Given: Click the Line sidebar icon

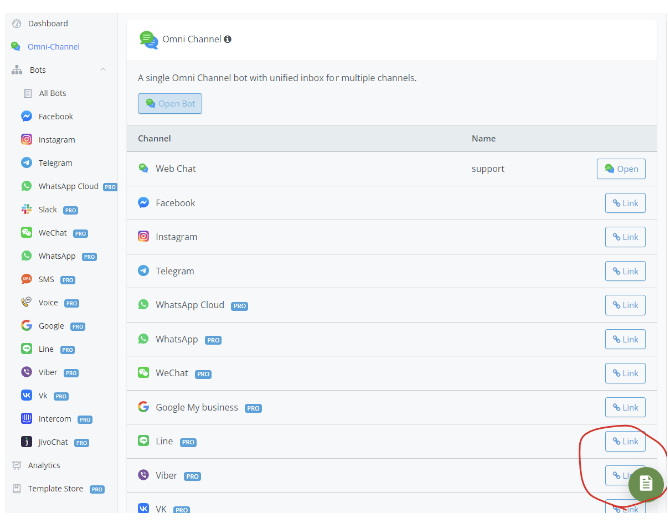Looking at the screenshot, I should coord(26,349).
